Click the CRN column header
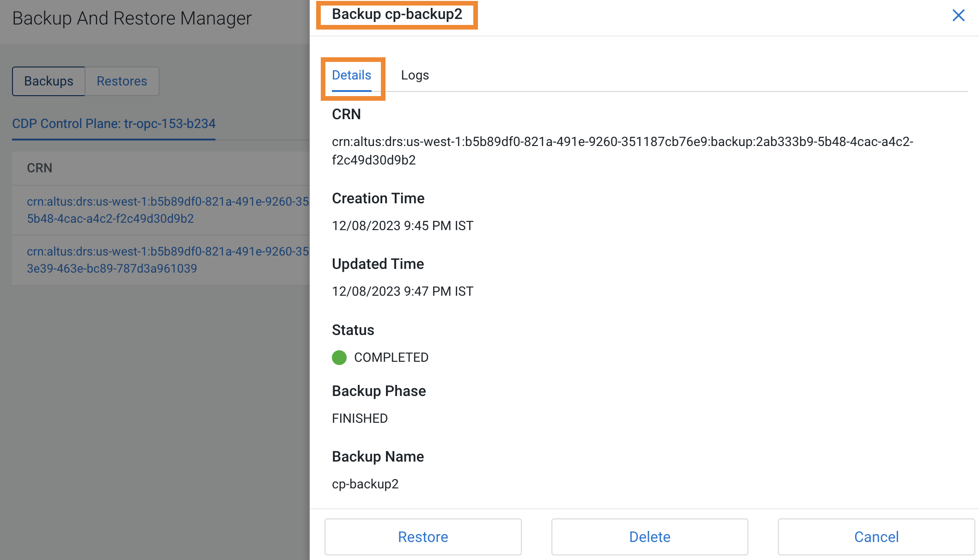This screenshot has width=979, height=560. pos(39,168)
